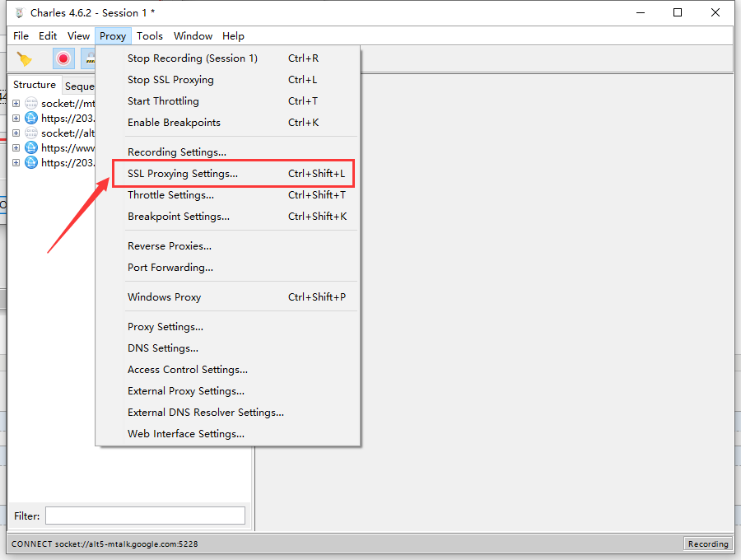The width and height of the screenshot is (741, 560).
Task: Choose Start Throttling from the menu
Action: [x=228, y=100]
